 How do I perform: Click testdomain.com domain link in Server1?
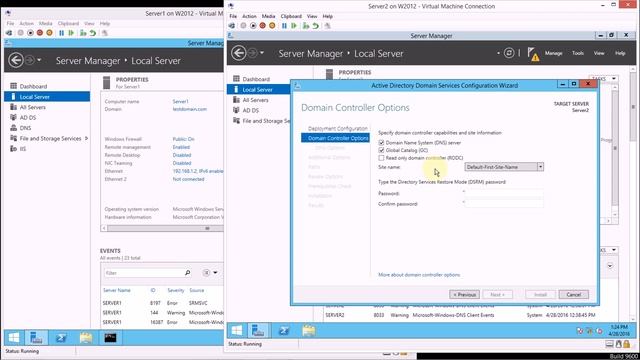189,109
